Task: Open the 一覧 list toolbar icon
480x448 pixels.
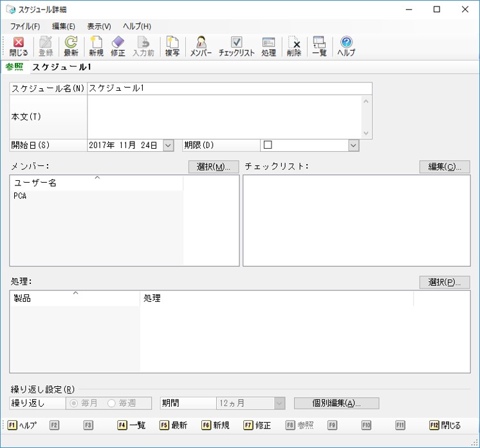Action: pos(319,46)
